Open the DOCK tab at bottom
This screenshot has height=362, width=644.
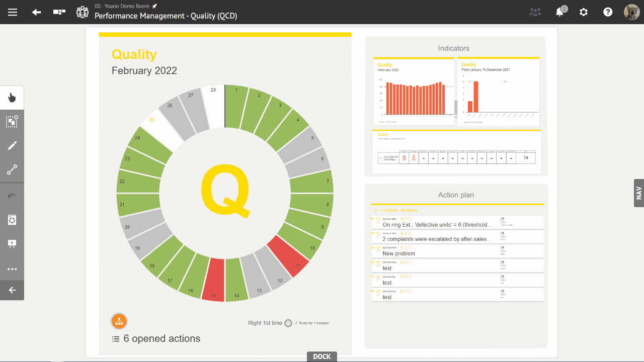[x=321, y=356]
